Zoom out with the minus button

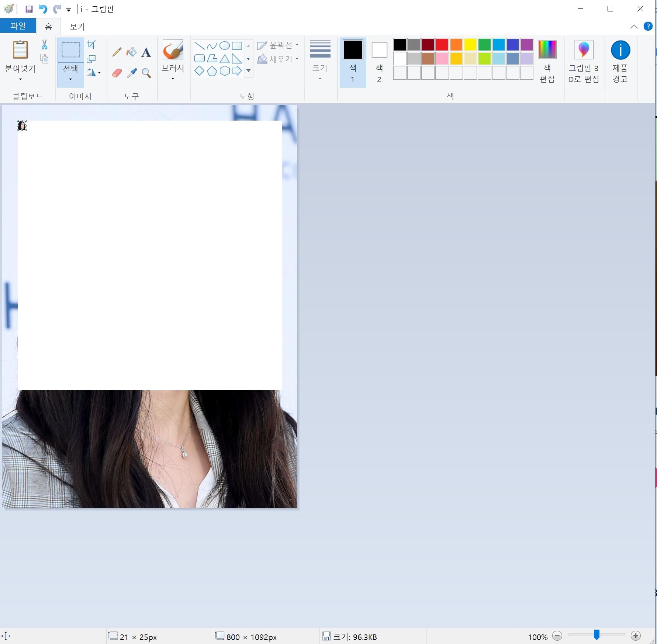[557, 636]
